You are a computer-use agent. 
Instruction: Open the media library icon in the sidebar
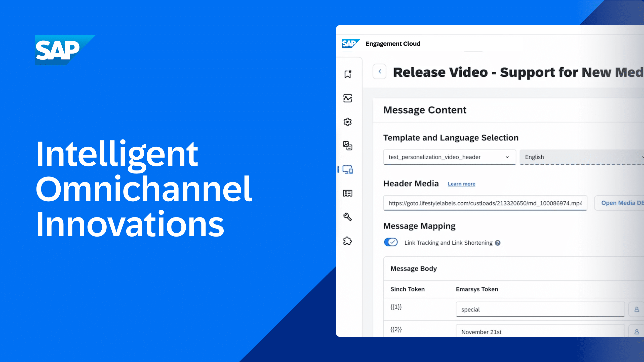point(348,145)
